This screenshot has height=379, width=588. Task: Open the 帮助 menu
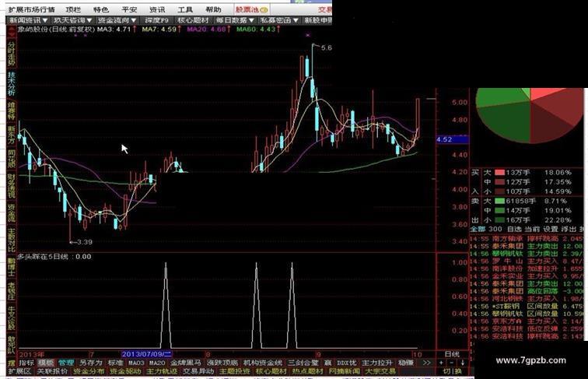213,9
